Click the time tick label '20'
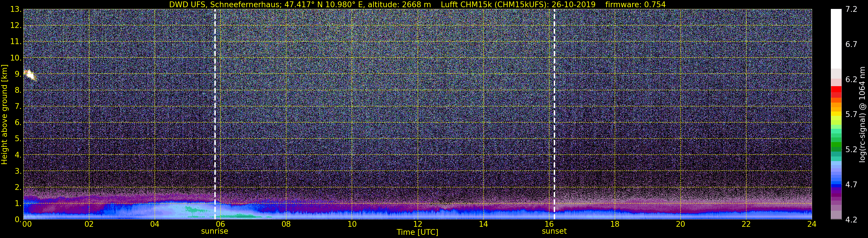 click(681, 224)
